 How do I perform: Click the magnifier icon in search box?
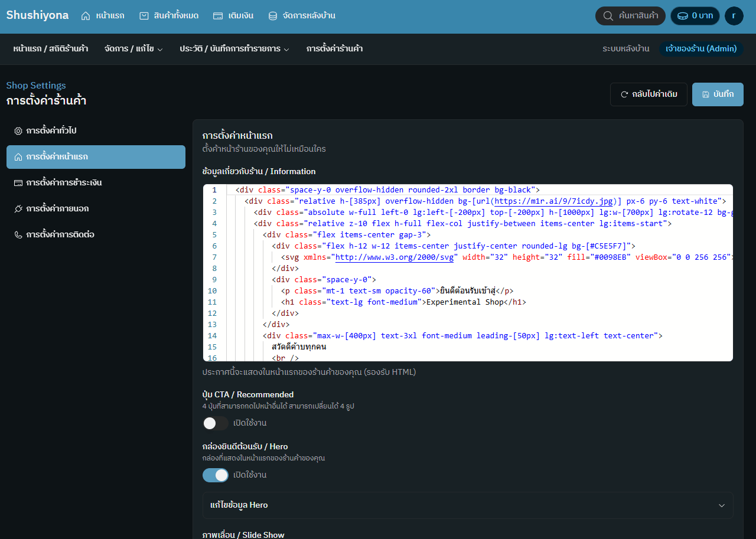coord(608,16)
